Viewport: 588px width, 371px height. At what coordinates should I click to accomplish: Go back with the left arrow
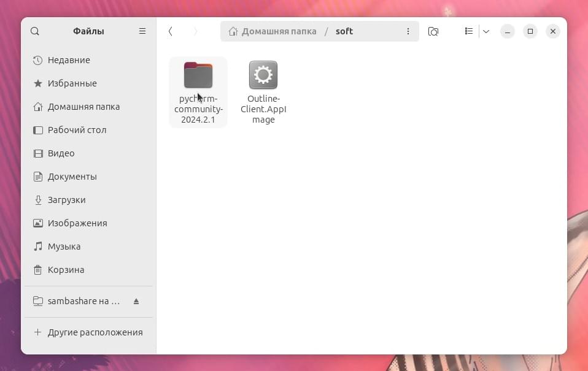pos(170,31)
